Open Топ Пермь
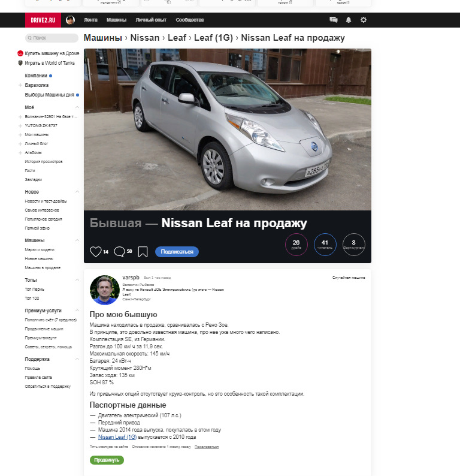The image size is (460, 476). coord(34,290)
